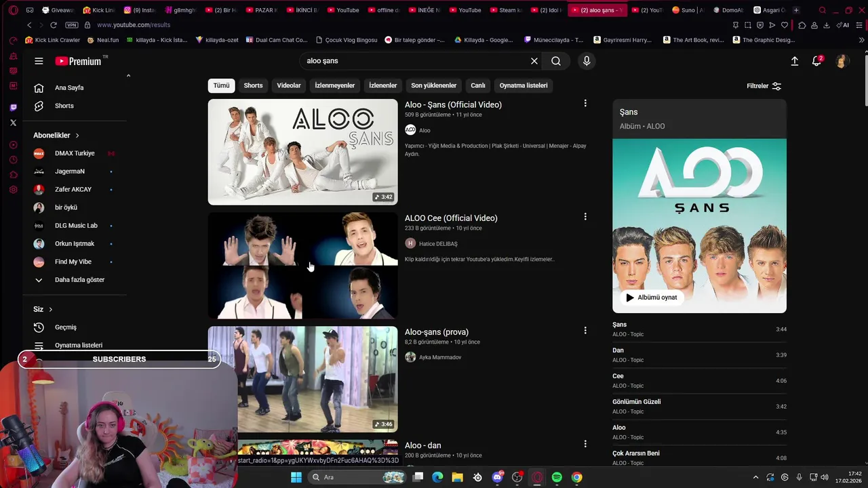
Task: Launch Spotify from the taskbar
Action: pyautogui.click(x=557, y=477)
